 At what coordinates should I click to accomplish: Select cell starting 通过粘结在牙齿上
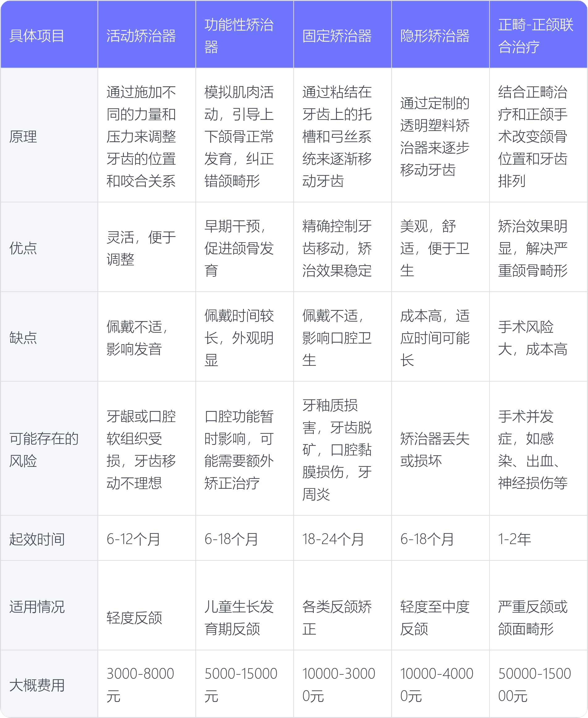click(342, 135)
